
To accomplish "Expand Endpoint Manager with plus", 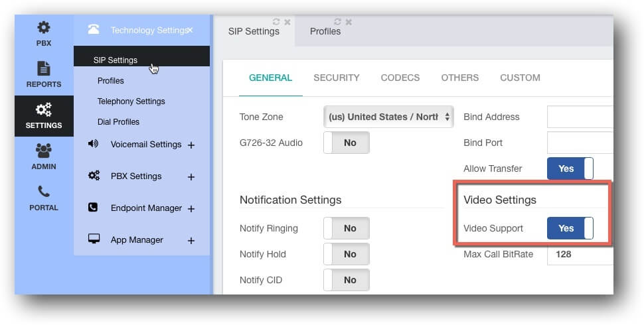I will (191, 209).
